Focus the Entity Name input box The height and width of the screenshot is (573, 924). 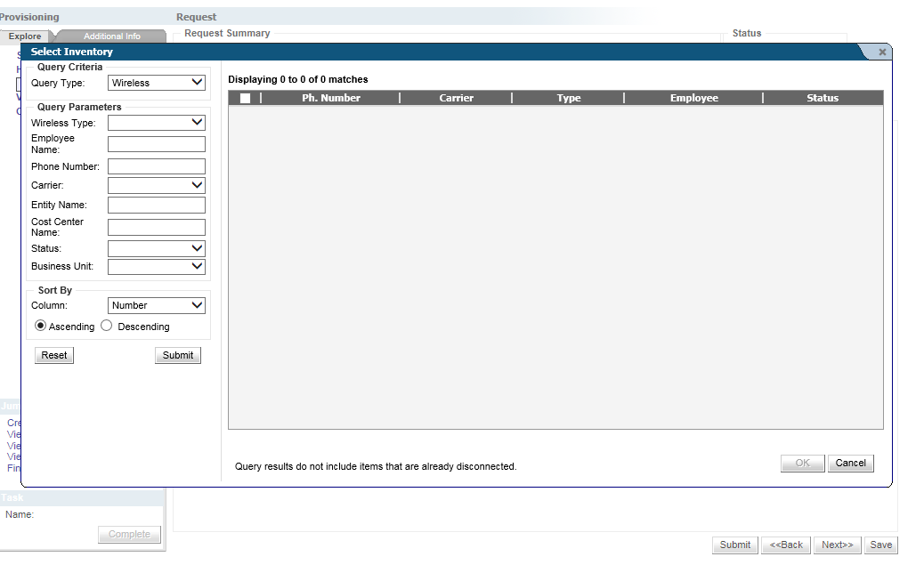pos(156,205)
